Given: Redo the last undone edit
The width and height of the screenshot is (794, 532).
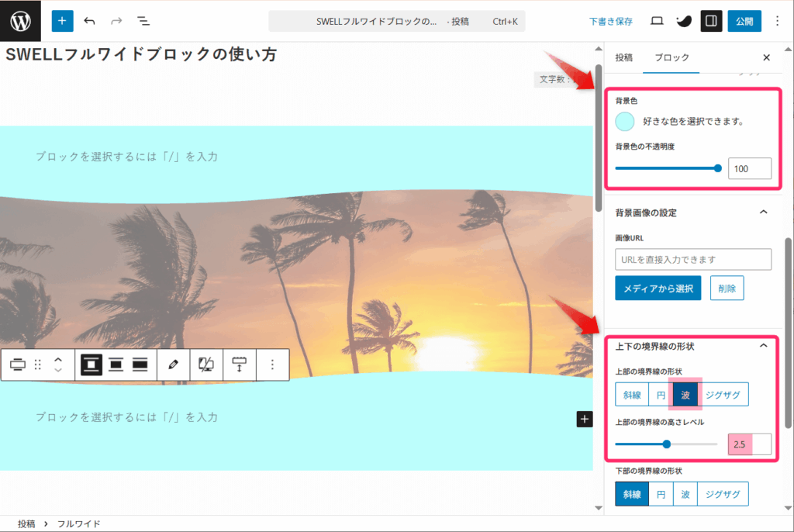Looking at the screenshot, I should 116,21.
